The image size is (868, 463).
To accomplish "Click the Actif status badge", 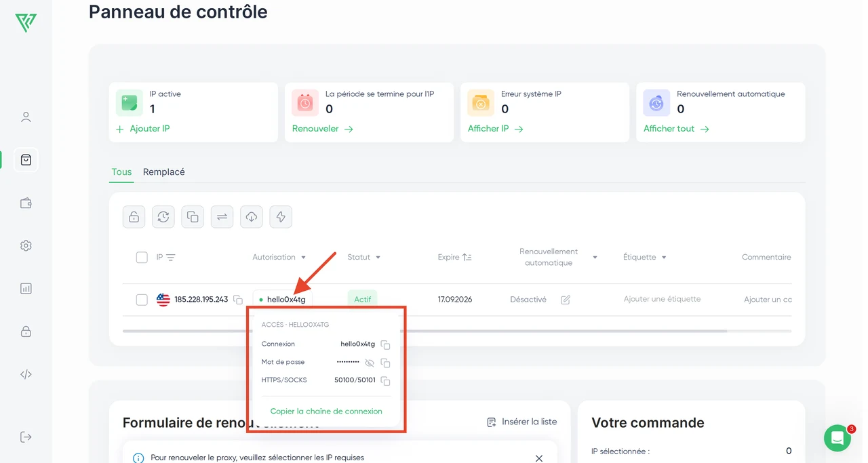I will coord(363,299).
